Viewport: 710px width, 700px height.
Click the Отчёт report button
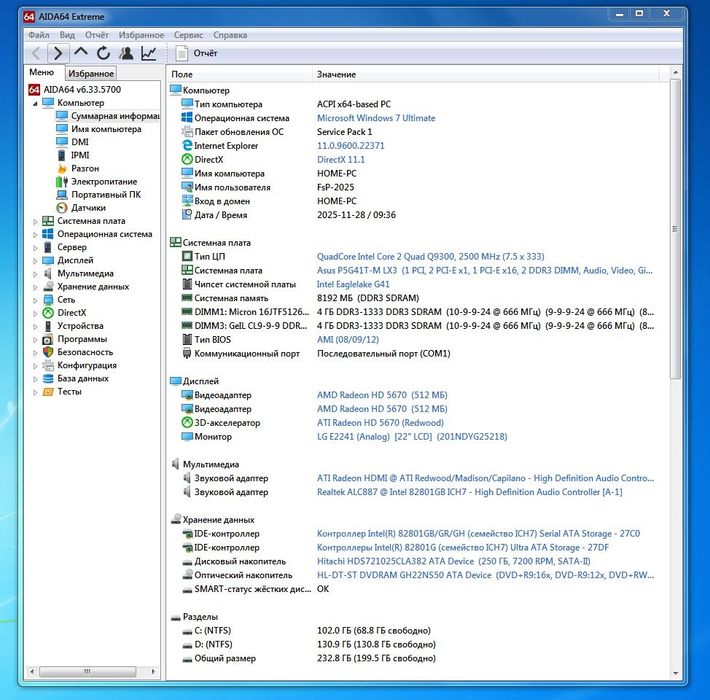tap(197, 53)
